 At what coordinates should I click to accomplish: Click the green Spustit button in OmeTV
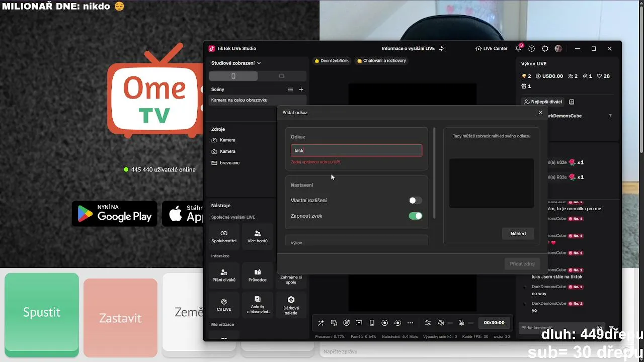[42, 312]
